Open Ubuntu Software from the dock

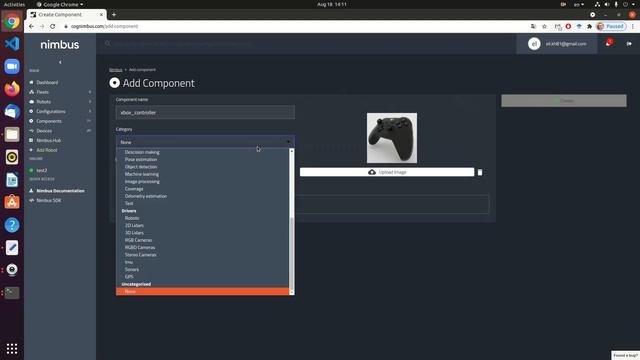12,202
